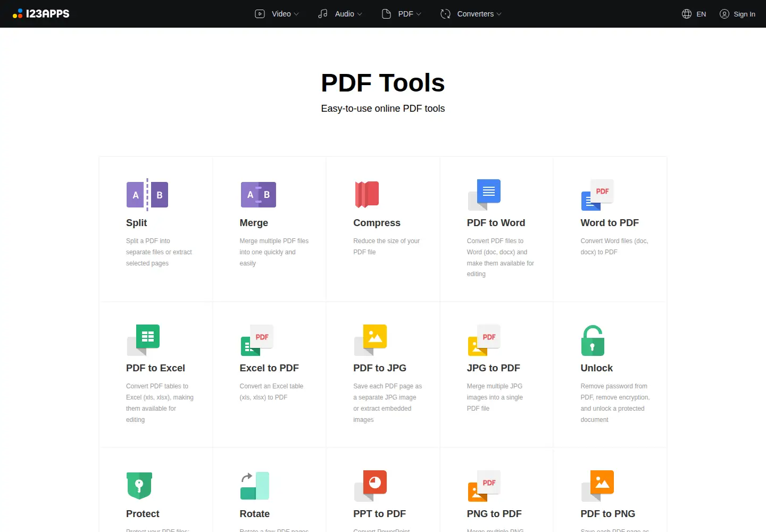Click the PPT to PDF icon
The width and height of the screenshot is (766, 532).
(371, 486)
